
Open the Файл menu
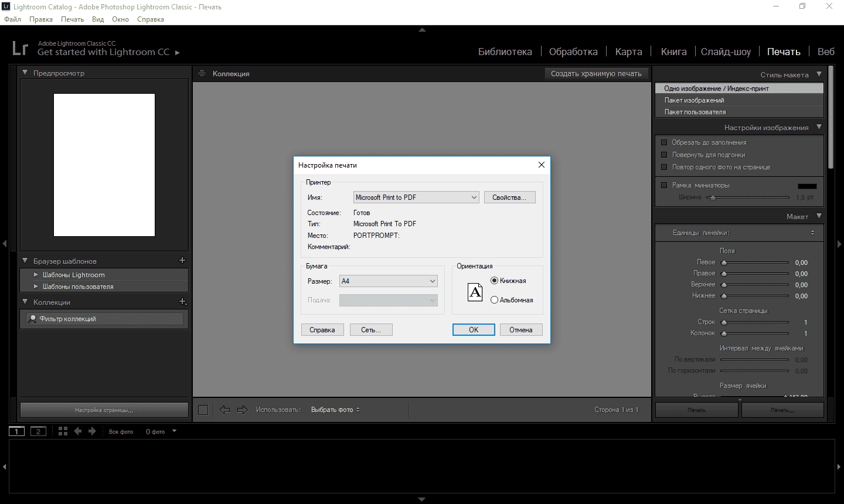point(12,19)
